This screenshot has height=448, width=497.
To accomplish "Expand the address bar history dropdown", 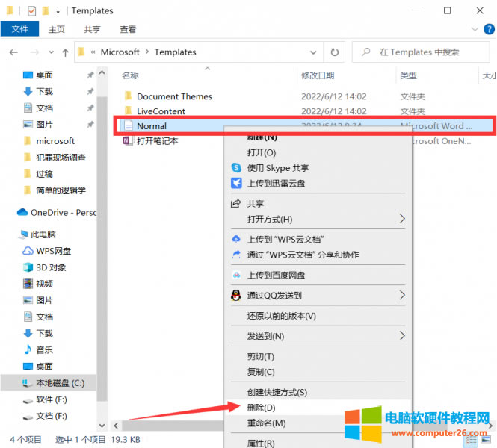I will 313,52.
